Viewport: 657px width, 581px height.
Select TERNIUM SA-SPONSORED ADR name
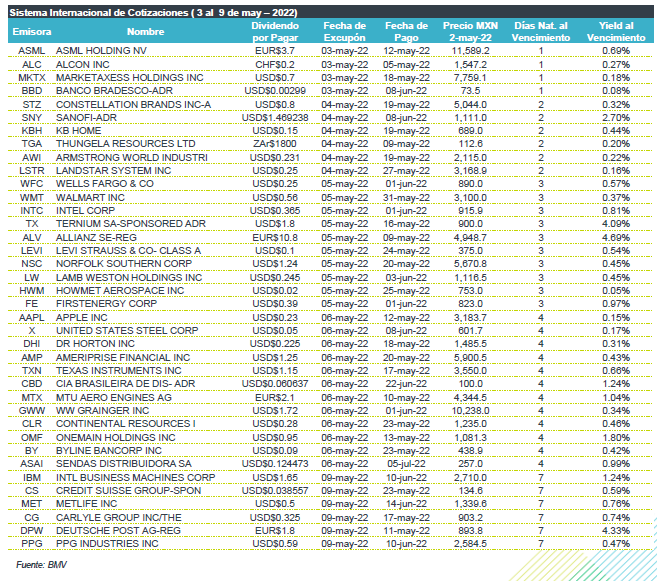click(131, 224)
